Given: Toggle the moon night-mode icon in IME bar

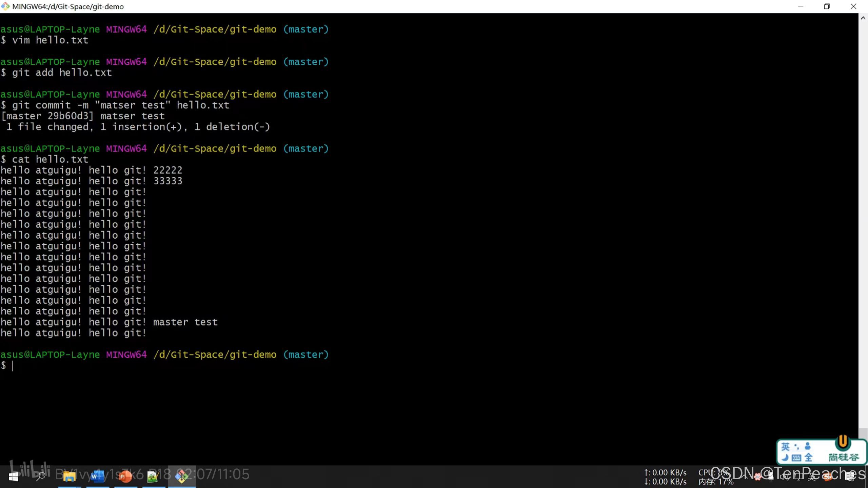Looking at the screenshot, I should [x=785, y=458].
